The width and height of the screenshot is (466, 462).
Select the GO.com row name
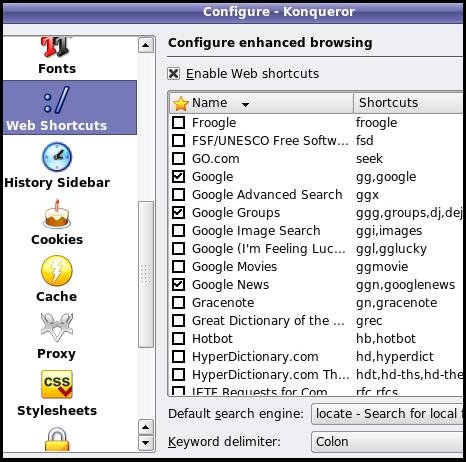click(x=216, y=159)
